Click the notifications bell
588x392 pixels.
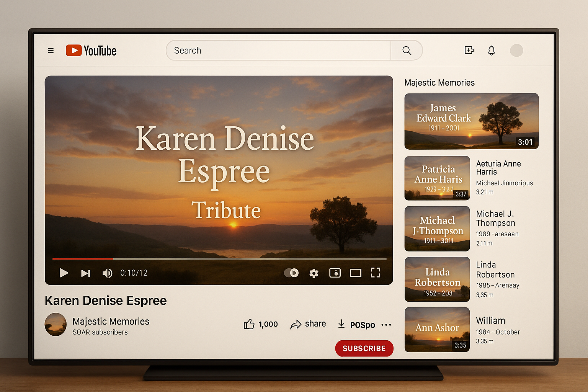tap(491, 50)
